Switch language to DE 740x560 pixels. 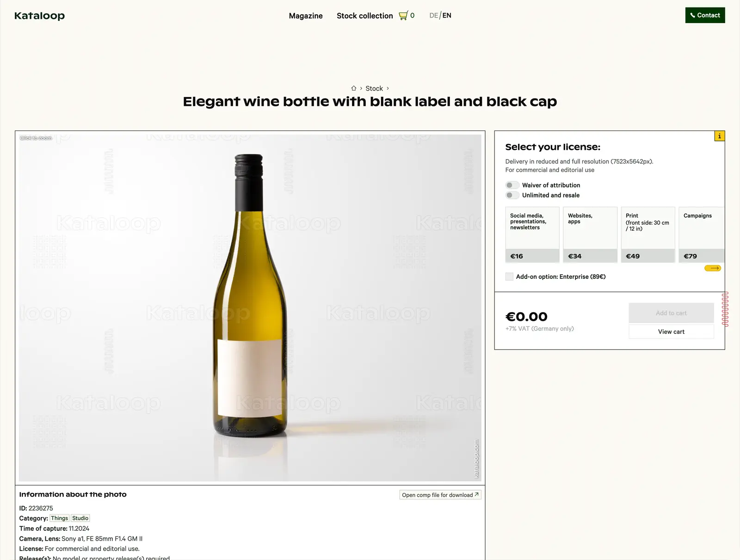[x=433, y=15]
